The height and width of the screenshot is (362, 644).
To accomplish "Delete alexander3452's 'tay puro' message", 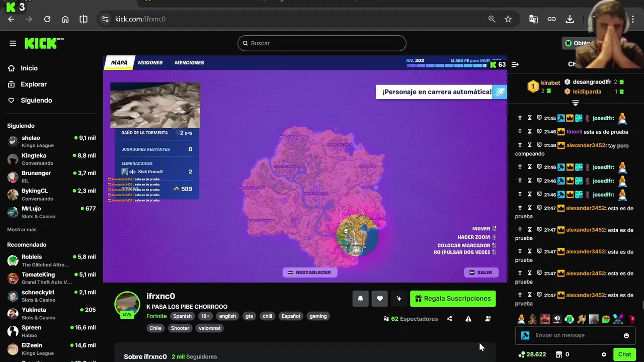I will [520, 145].
